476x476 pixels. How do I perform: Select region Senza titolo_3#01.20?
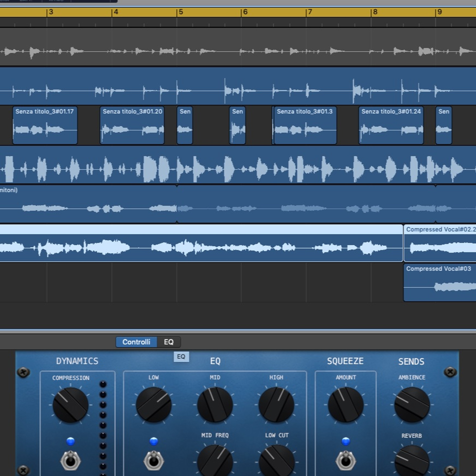pos(132,125)
